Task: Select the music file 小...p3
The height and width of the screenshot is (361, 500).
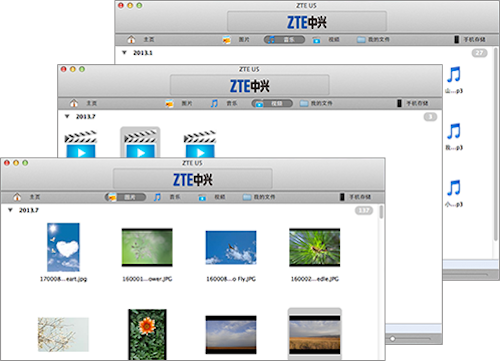Action: 454,193
